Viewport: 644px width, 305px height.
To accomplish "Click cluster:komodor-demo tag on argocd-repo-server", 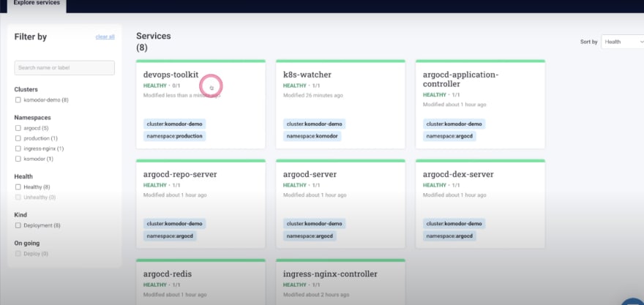I will tap(175, 224).
